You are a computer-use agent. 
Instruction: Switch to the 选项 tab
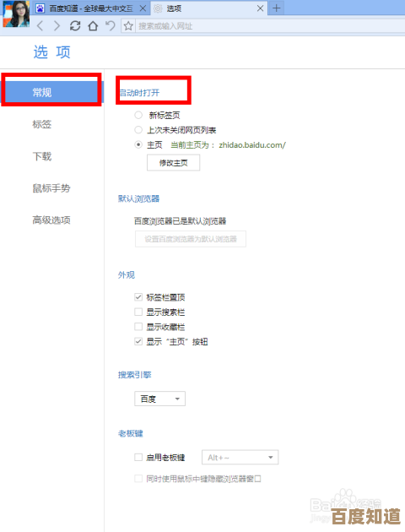(208, 8)
